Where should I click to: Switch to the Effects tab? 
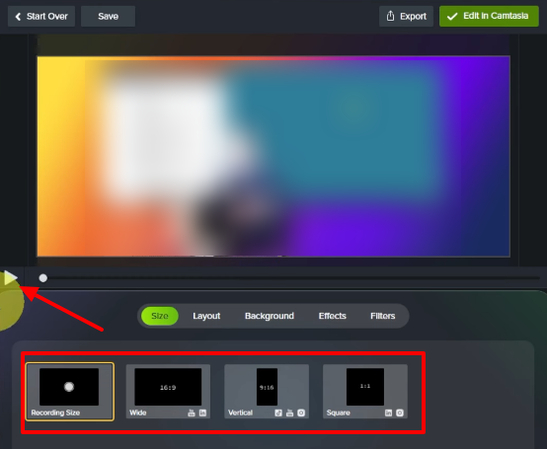pos(332,316)
